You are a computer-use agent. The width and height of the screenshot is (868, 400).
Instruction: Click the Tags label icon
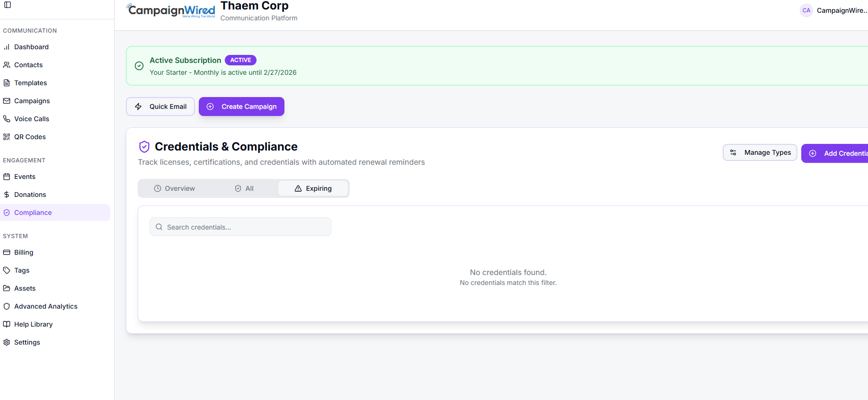coord(7,270)
